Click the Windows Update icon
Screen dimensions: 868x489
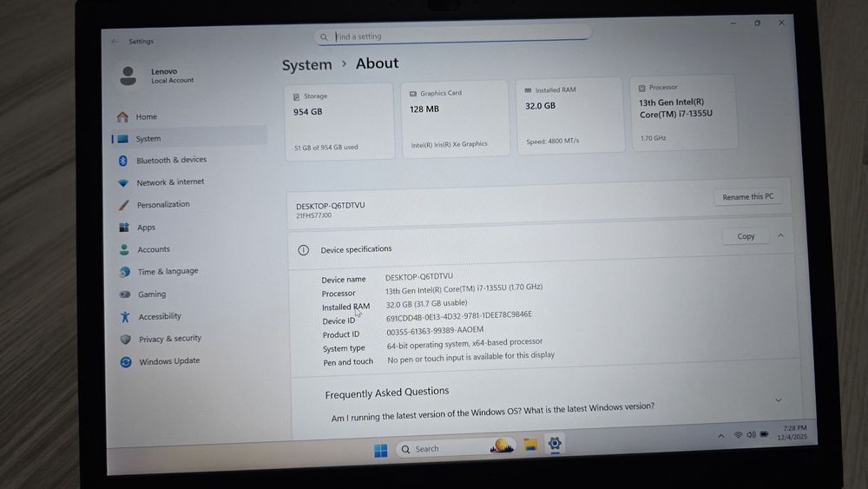tap(126, 362)
